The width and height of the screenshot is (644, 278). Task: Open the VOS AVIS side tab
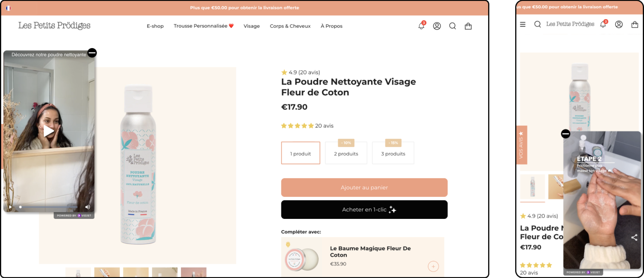click(521, 145)
